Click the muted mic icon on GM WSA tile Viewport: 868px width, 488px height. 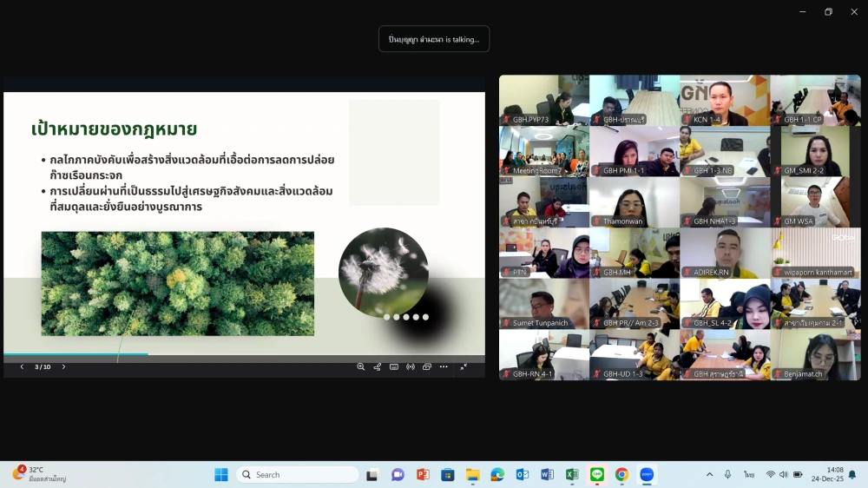click(777, 221)
